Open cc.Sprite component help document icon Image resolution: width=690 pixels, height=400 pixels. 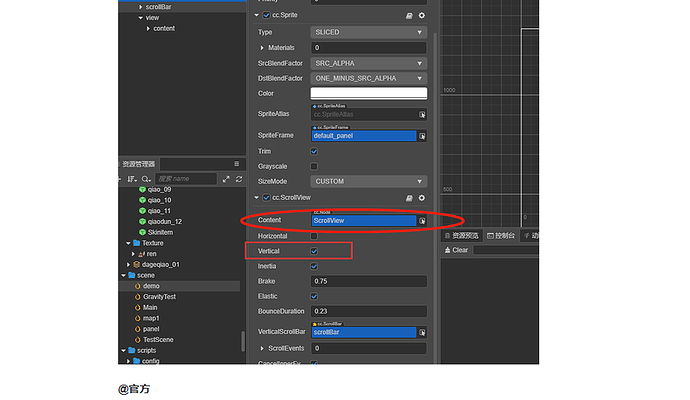(409, 15)
